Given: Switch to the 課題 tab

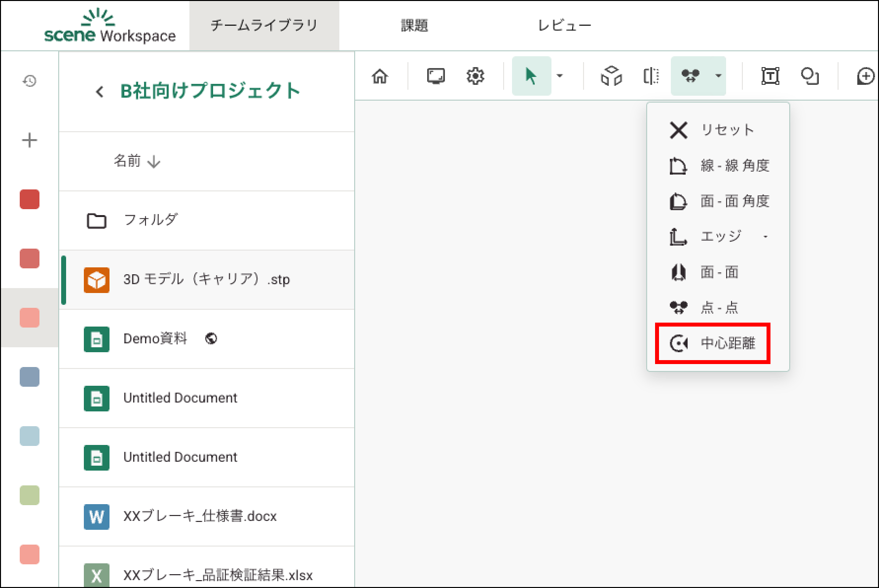Looking at the screenshot, I should click(414, 26).
